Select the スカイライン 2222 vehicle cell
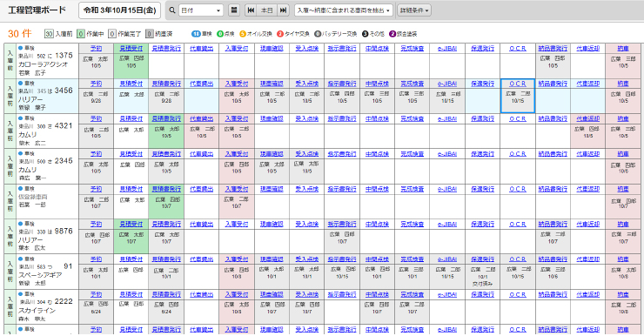The height and width of the screenshot is (336, 644). pyautogui.click(x=47, y=307)
